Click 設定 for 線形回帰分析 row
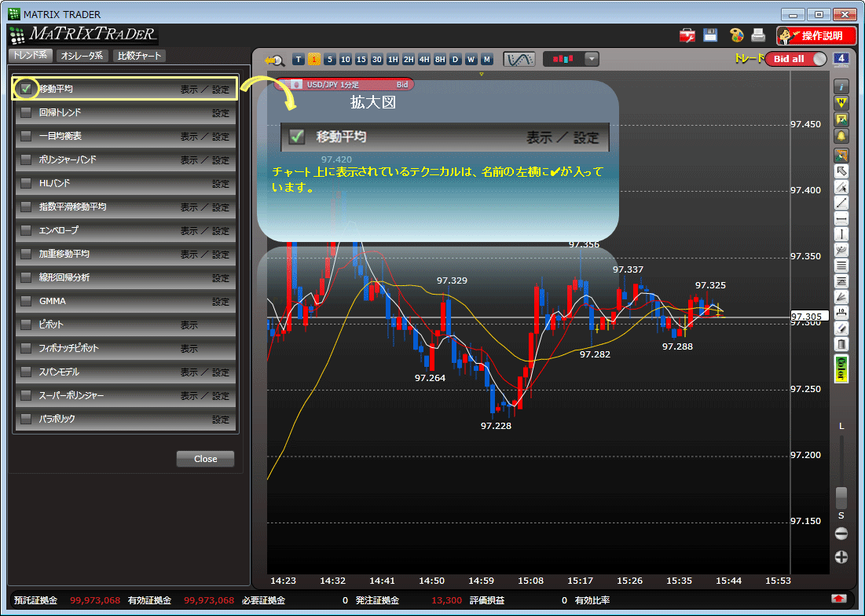The height and width of the screenshot is (616, 865). click(x=221, y=278)
